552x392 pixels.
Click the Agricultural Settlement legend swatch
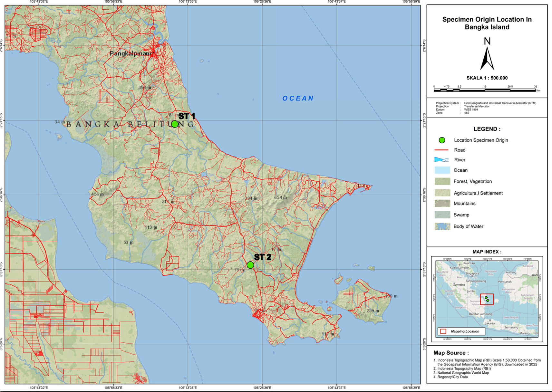(442, 193)
